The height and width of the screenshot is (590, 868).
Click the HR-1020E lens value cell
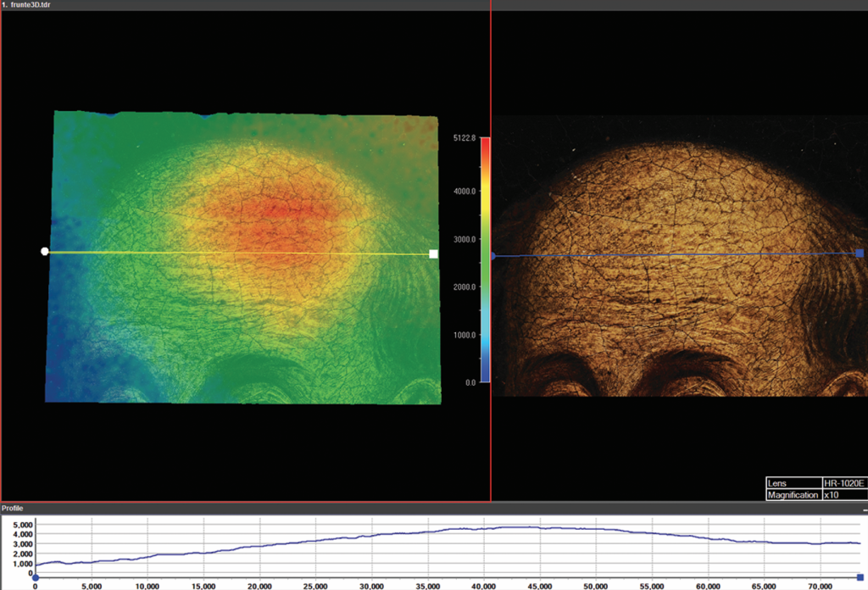pos(845,482)
